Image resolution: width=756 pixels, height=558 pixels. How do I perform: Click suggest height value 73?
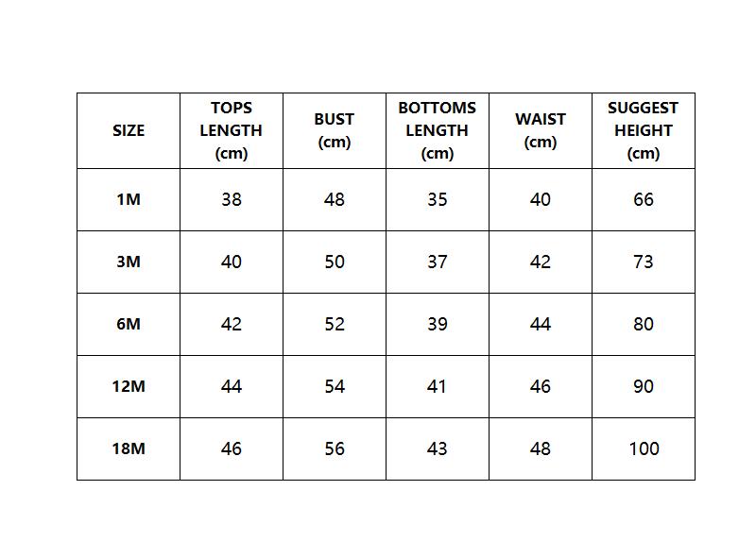pyautogui.click(x=644, y=262)
